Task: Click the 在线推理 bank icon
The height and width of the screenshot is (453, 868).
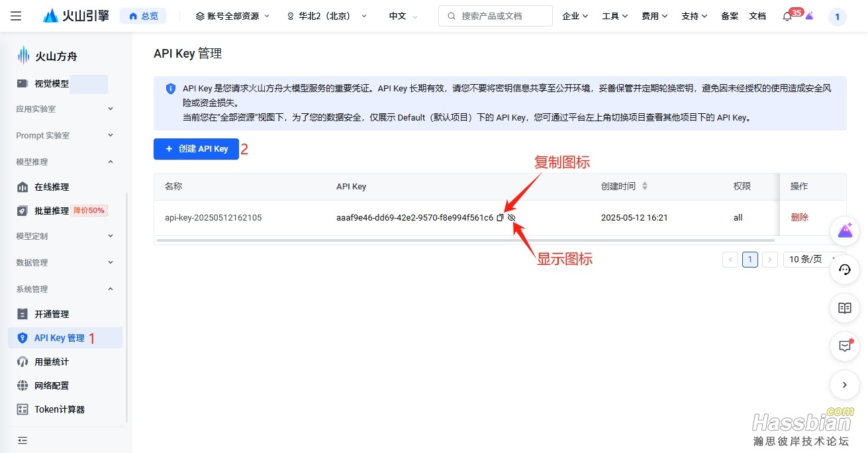Action: (x=23, y=187)
